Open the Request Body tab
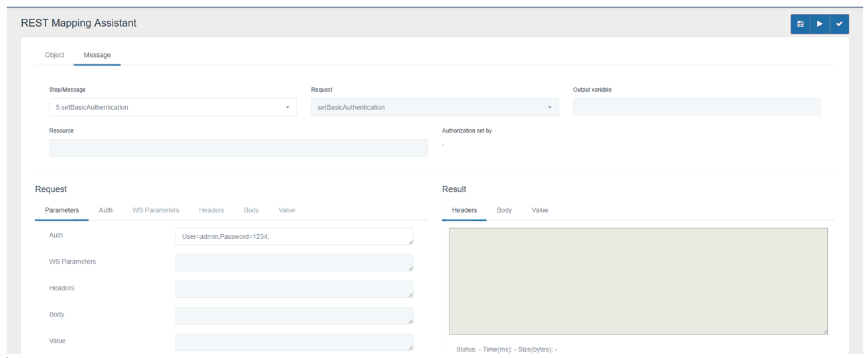The image size is (868, 358). pos(251,210)
